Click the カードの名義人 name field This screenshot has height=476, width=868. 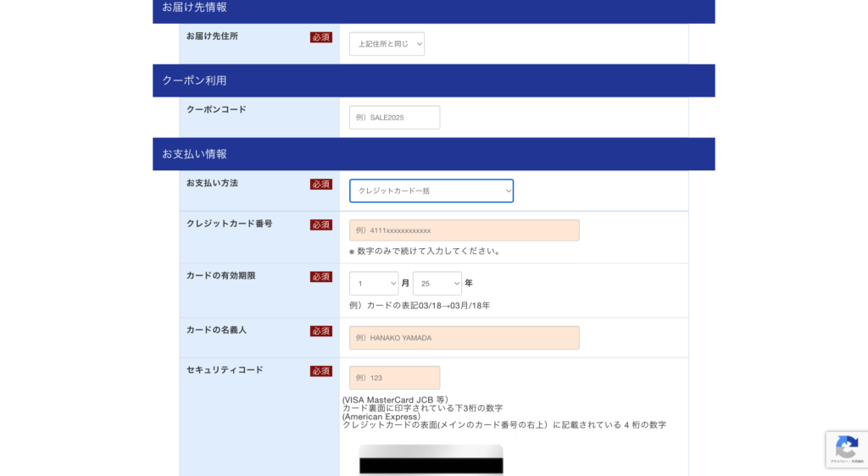click(464, 338)
